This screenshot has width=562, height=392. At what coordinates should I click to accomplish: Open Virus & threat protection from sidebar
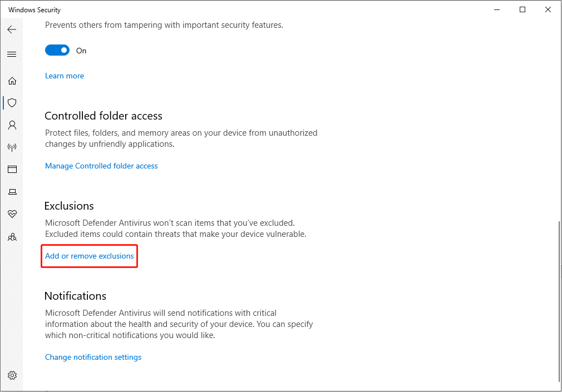[12, 102]
